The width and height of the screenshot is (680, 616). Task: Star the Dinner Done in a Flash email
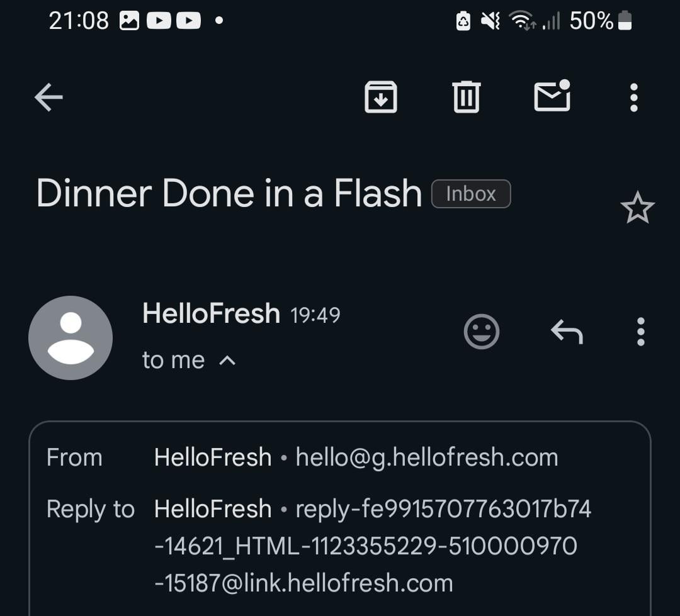[637, 208]
